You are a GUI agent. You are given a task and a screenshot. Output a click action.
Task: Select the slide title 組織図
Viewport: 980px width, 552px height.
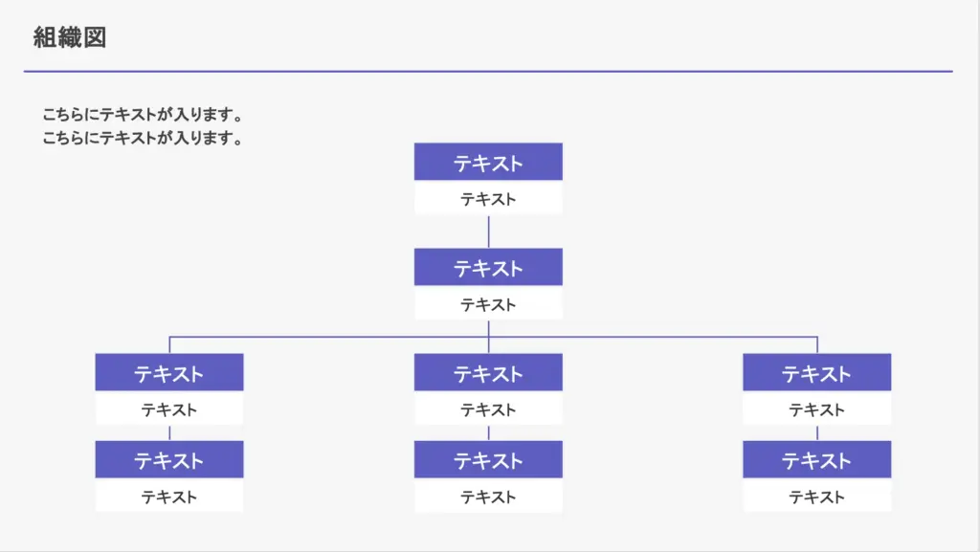tap(69, 37)
